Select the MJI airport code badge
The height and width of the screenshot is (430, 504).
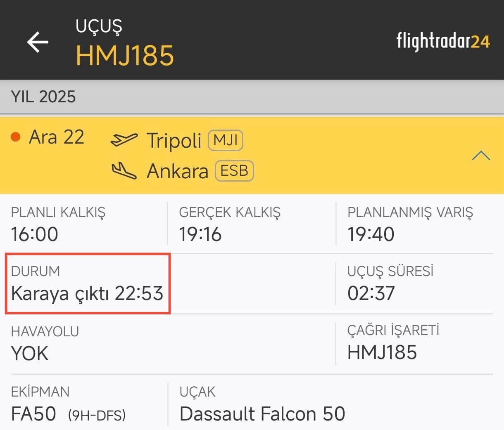pyautogui.click(x=226, y=140)
